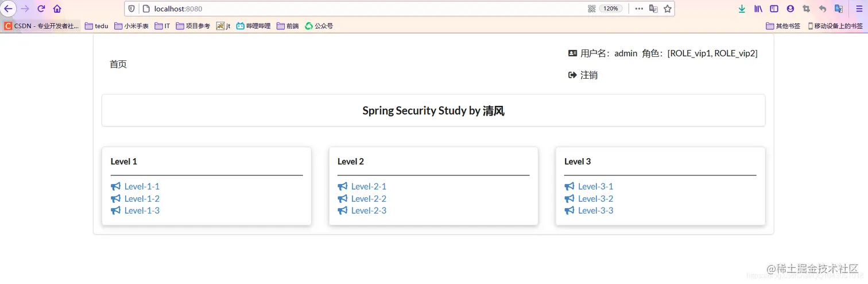The width and height of the screenshot is (868, 284).
Task: Open the library bookshelf icon
Action: point(758,9)
